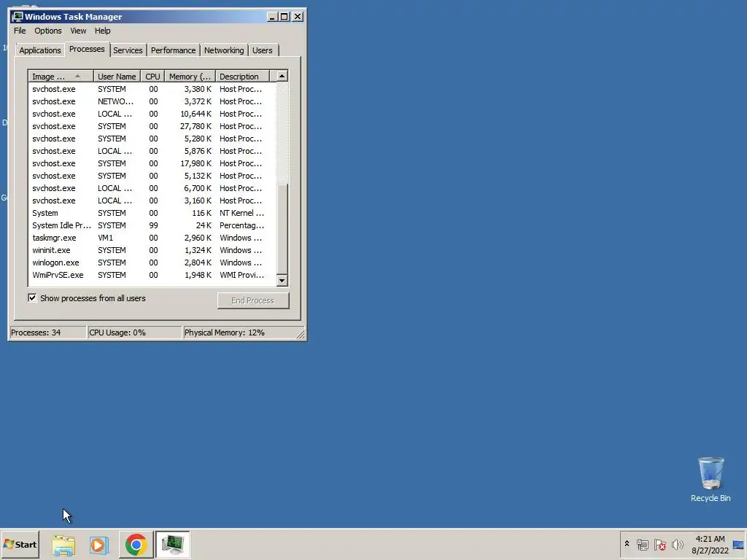The image size is (747, 560).
Task: Click the volume speaker tray icon
Action: [677, 544]
